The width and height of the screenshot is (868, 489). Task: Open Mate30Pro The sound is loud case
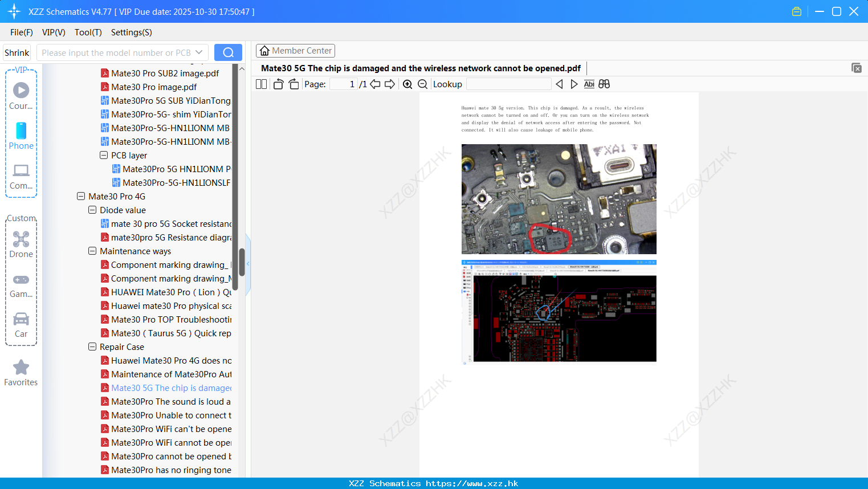(166, 401)
